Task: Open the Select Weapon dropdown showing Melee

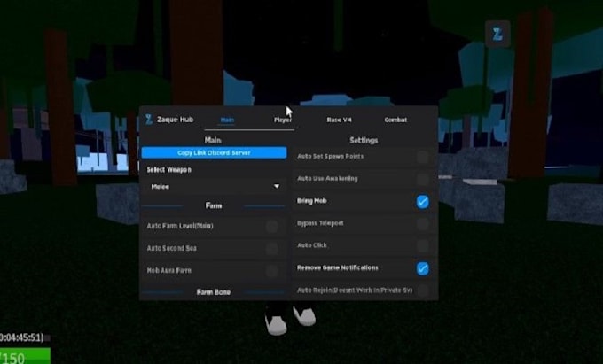Action: click(x=214, y=187)
